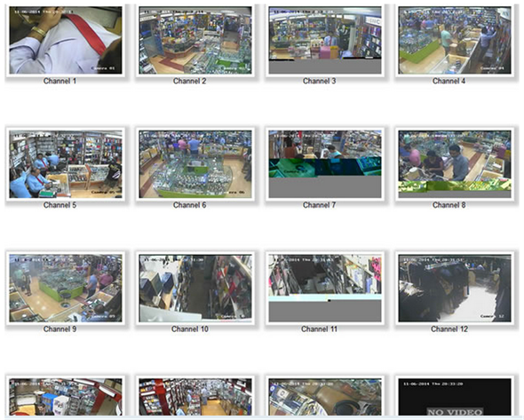The width and height of the screenshot is (524, 420).
Task: Click the 'Channel 3' label
Action: tap(319, 81)
